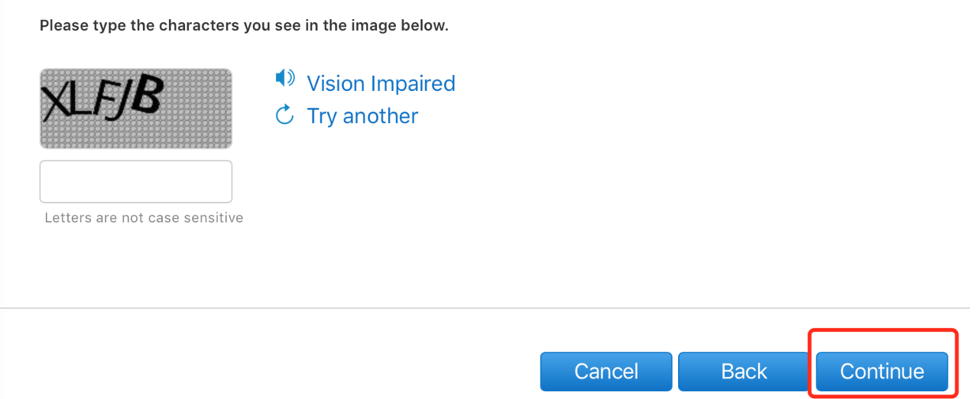980x399 pixels.
Task: Go to previous step with Back
Action: pyautogui.click(x=744, y=371)
